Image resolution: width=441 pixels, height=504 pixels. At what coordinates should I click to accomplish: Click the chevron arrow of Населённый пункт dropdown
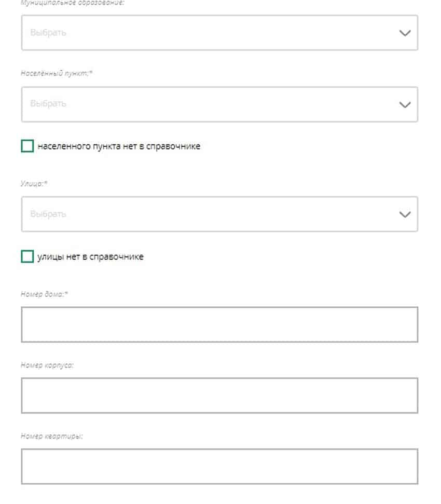(x=405, y=104)
